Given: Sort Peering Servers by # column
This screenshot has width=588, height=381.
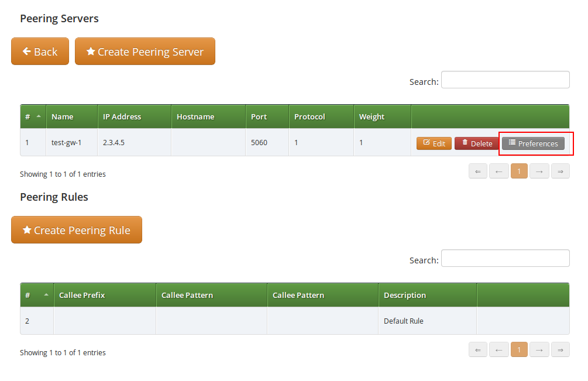Looking at the screenshot, I should coord(33,116).
